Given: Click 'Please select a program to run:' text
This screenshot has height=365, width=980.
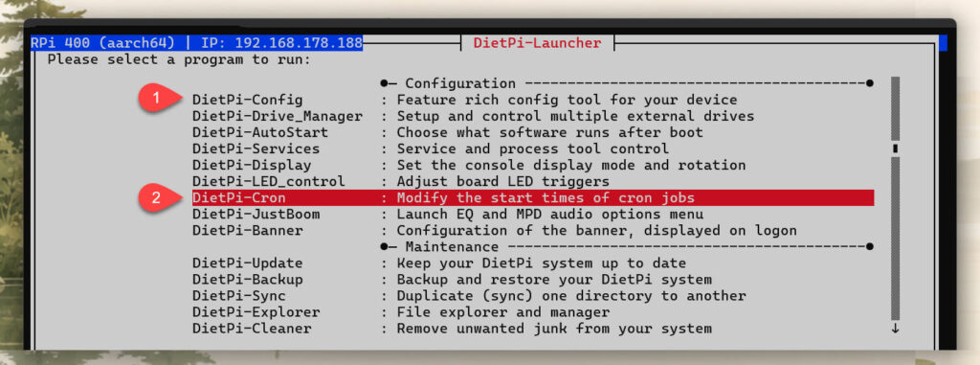Looking at the screenshot, I should pyautogui.click(x=179, y=60).
